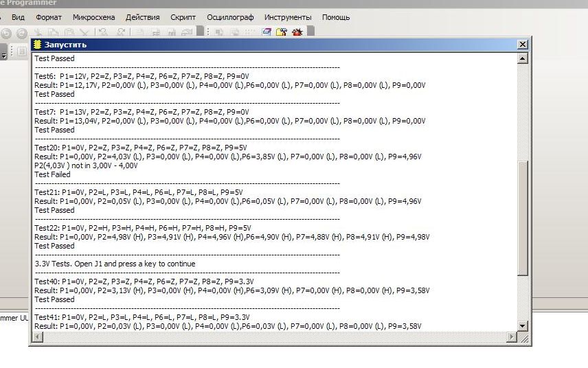Open the Осциллограф menu
The height and width of the screenshot is (368, 588).
[230, 17]
